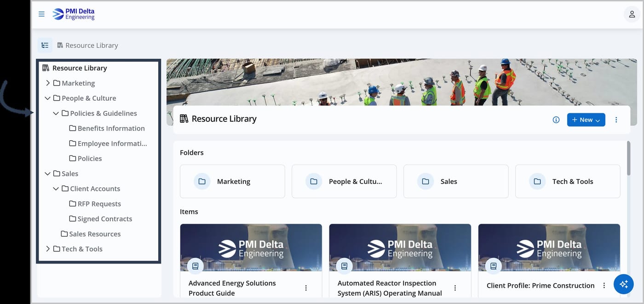Open the Tech & Tools folder card

click(568, 181)
